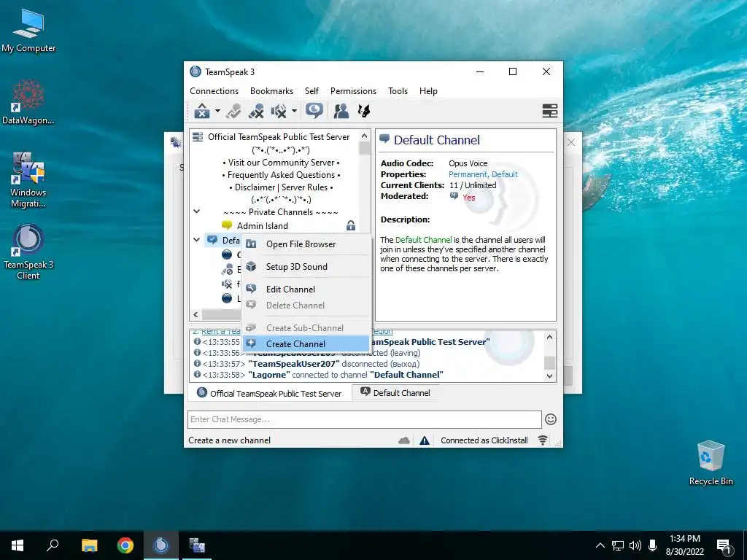Open the Windows Start menu
Image resolution: width=747 pixels, height=560 pixels.
[18, 545]
